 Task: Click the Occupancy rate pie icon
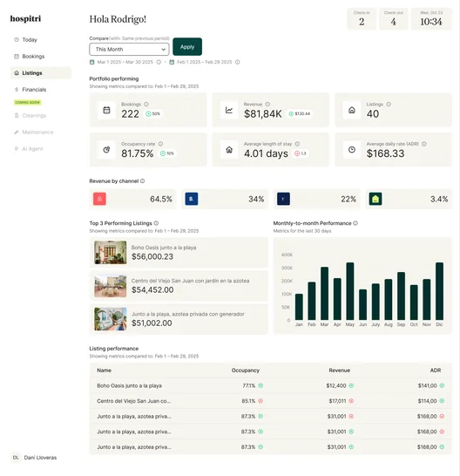tap(106, 150)
